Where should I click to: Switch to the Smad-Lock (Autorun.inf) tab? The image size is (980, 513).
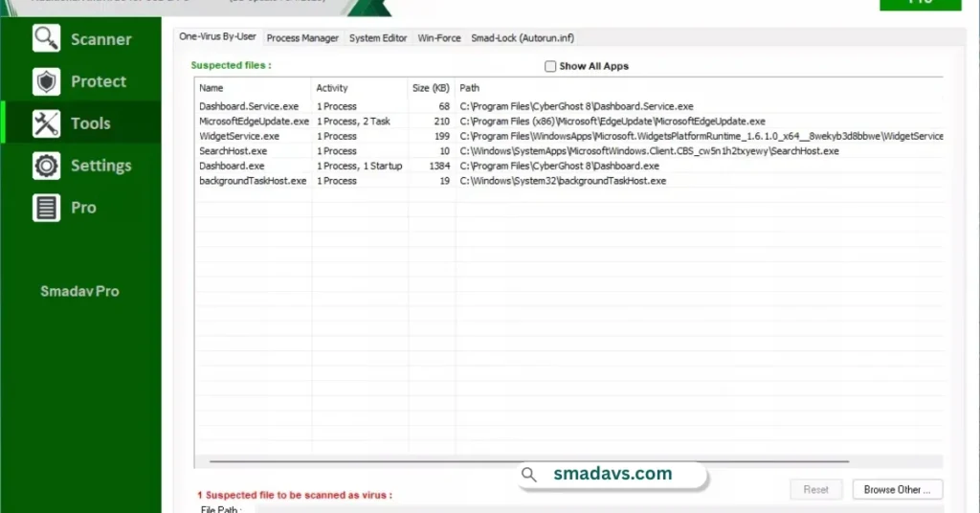523,38
